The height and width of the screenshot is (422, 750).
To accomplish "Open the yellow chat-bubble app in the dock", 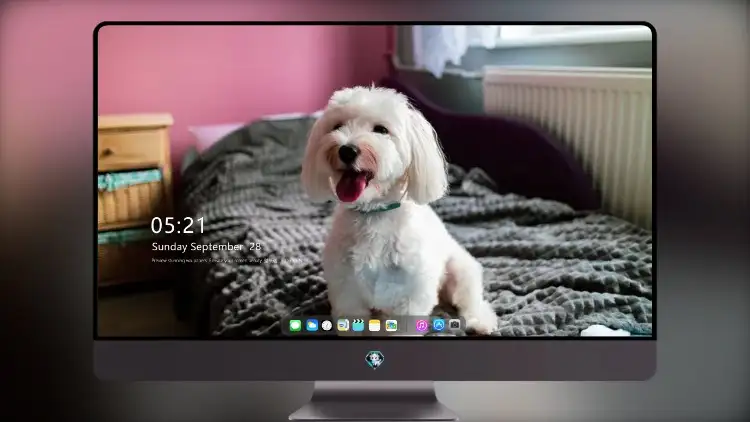I will [x=343, y=325].
